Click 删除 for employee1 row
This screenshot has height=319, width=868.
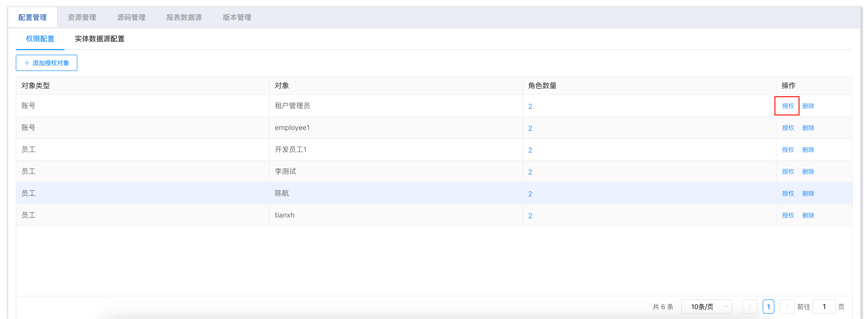(808, 128)
